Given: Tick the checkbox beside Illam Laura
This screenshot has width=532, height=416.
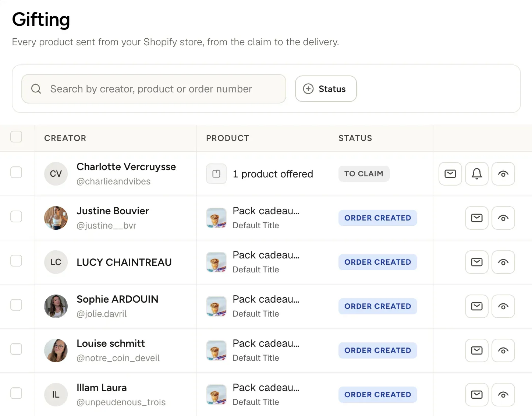Looking at the screenshot, I should click(x=16, y=393).
